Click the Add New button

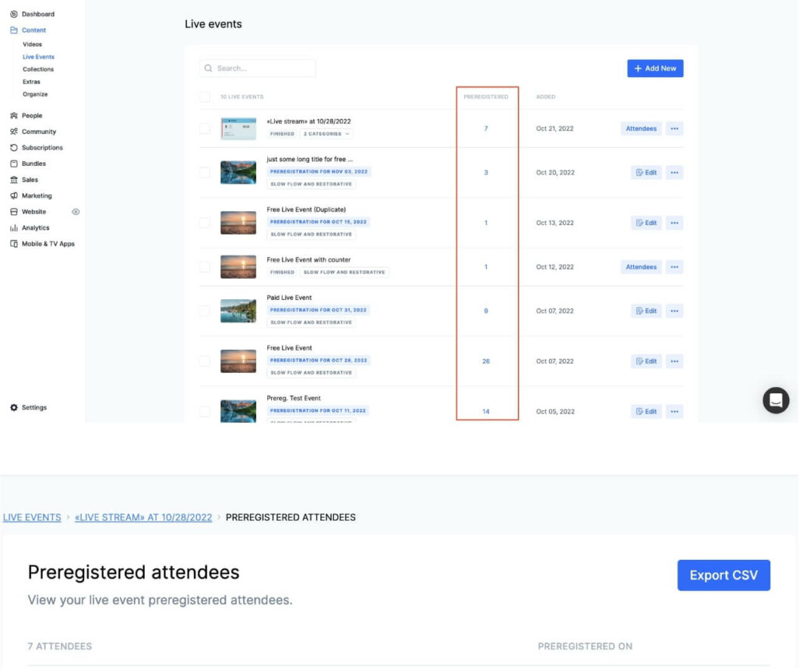tap(655, 68)
